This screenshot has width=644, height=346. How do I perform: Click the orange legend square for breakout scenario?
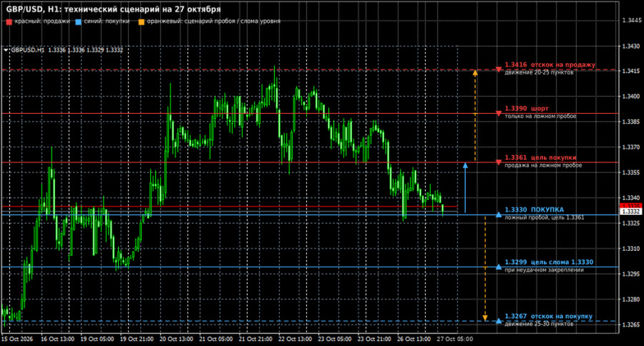click(141, 21)
